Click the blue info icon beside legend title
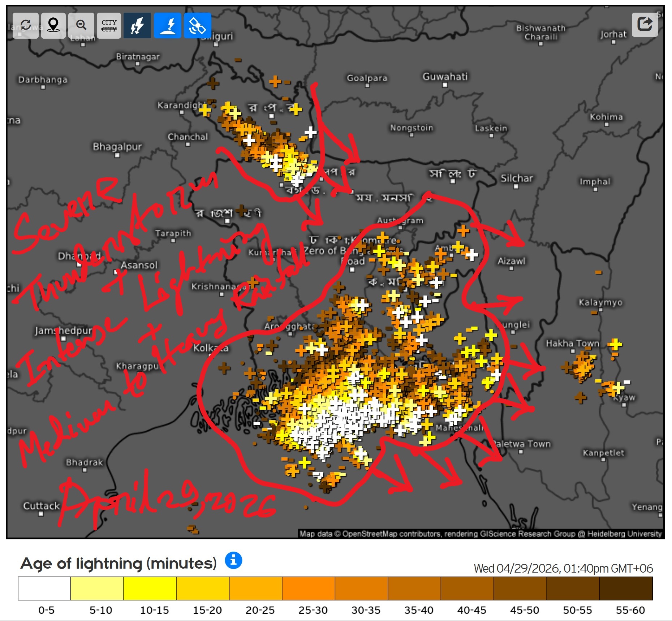This screenshot has height=621, width=672. click(233, 560)
